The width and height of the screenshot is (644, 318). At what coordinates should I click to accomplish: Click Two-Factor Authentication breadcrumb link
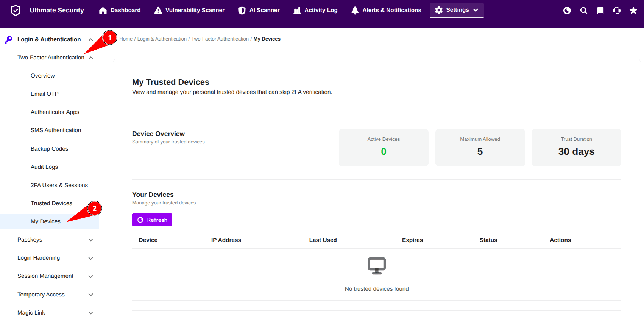(x=220, y=39)
